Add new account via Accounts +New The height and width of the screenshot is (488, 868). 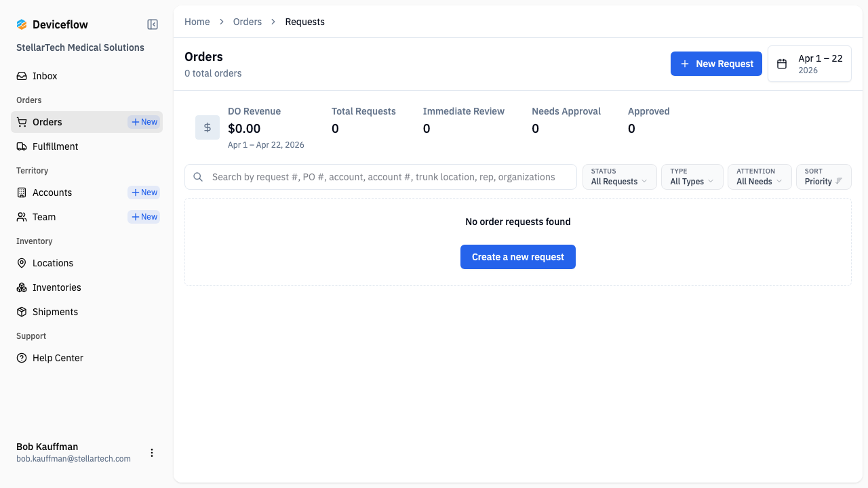pyautogui.click(x=144, y=192)
